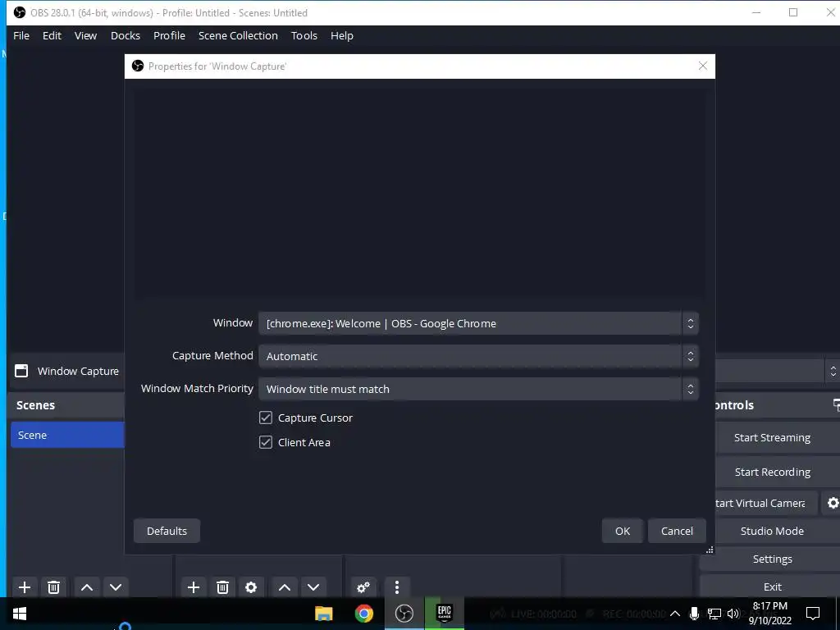Open Google Chrome from taskbar
Viewport: 840px width, 630px height.
pyautogui.click(x=363, y=614)
